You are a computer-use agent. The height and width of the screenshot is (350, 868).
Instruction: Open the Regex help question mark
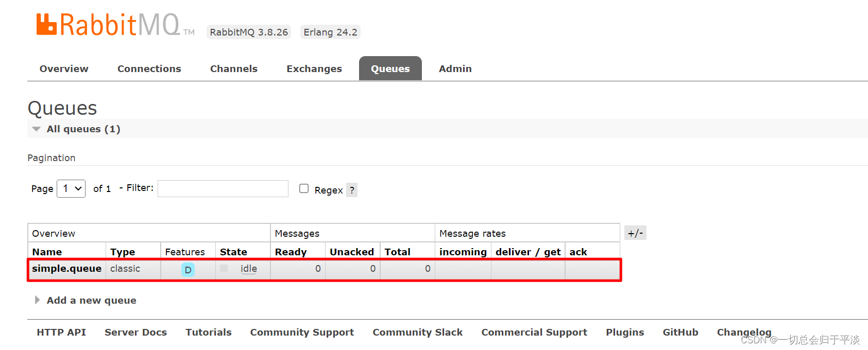pos(352,190)
